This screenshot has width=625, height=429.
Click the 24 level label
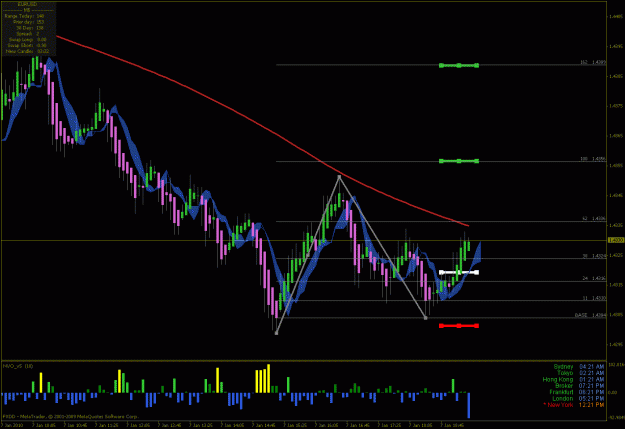coord(594,278)
